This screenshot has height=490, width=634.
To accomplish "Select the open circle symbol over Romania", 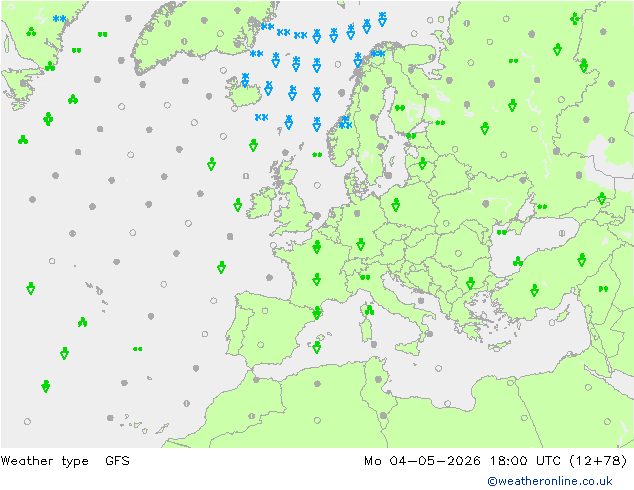I will click(x=458, y=253).
